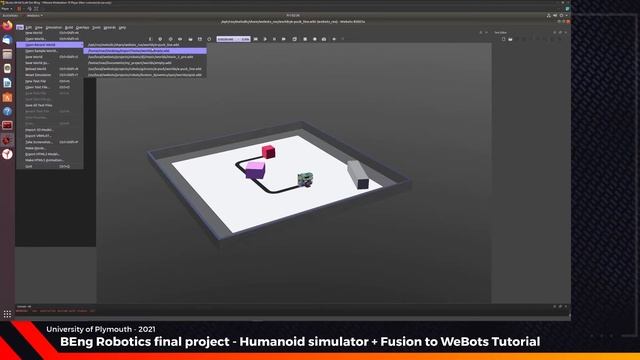
Task: Select the highlighted recent world path
Action: (145, 51)
